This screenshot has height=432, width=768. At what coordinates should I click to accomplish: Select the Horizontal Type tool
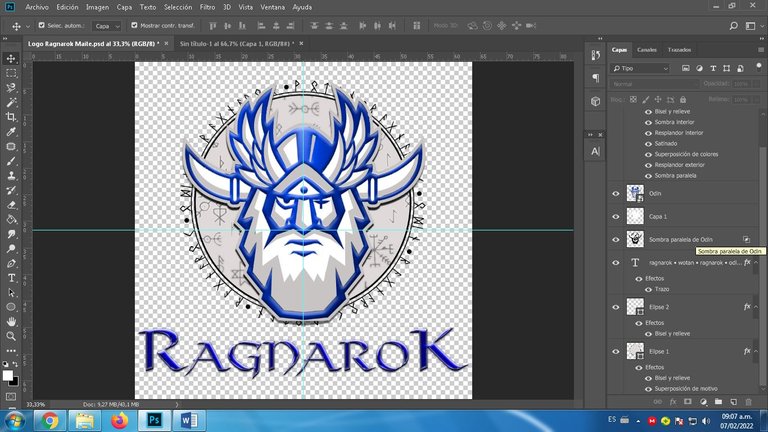[11, 278]
